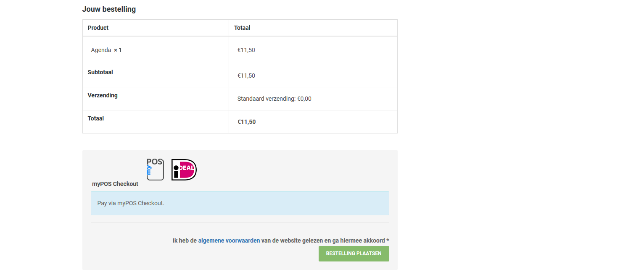This screenshot has width=644, height=277.
Task: Click the Agenda row price €11,50
Action: coord(246,50)
